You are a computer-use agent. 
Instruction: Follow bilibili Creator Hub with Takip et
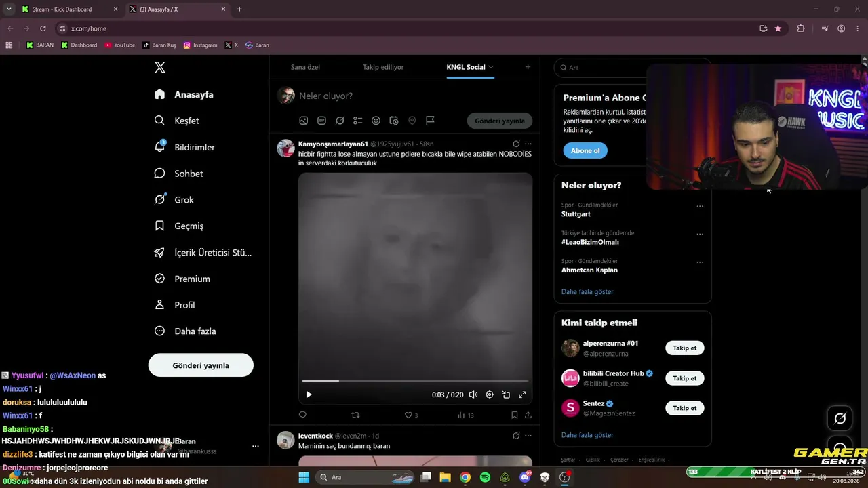(685, 378)
